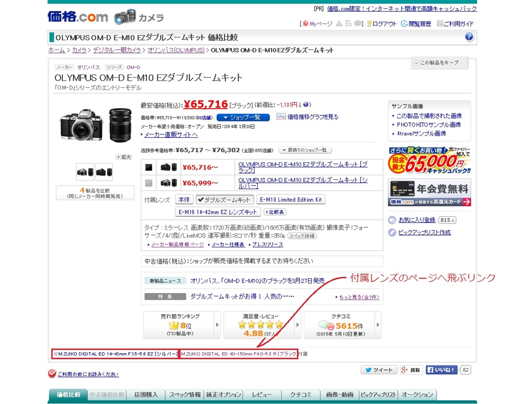Screen dimensions: 532x404
Task: Open the 比較表 comparison link
Action: tap(275, 212)
